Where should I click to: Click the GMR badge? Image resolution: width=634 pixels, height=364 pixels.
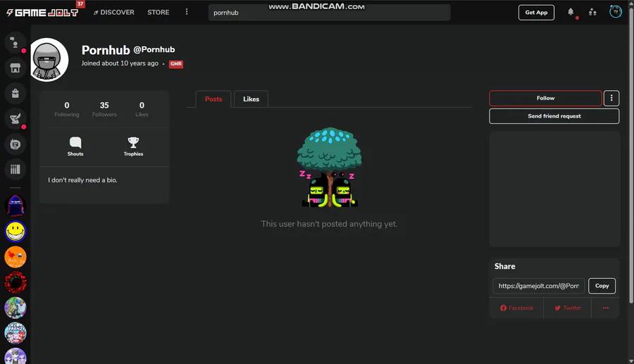pyautogui.click(x=176, y=64)
